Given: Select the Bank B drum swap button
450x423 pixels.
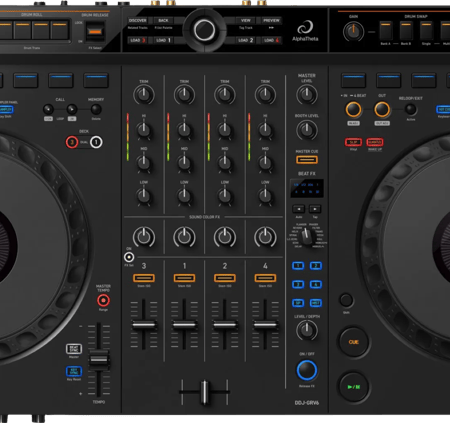Looking at the screenshot, I should tap(406, 31).
